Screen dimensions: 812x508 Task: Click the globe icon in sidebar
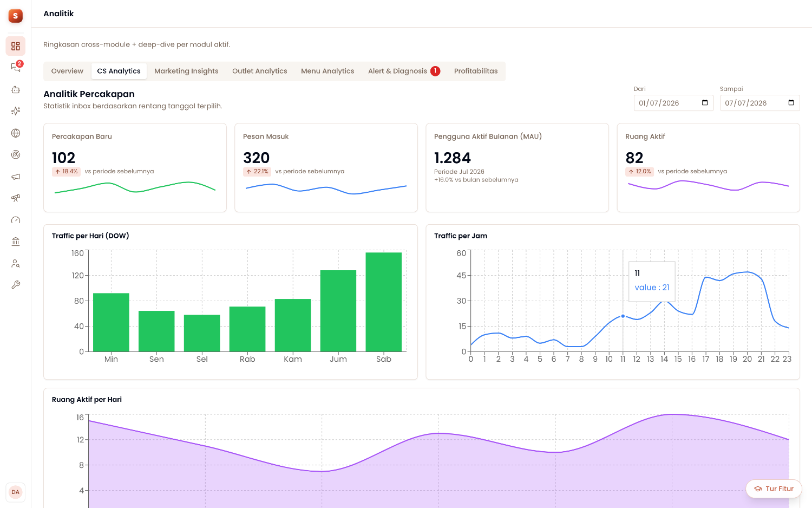16,133
